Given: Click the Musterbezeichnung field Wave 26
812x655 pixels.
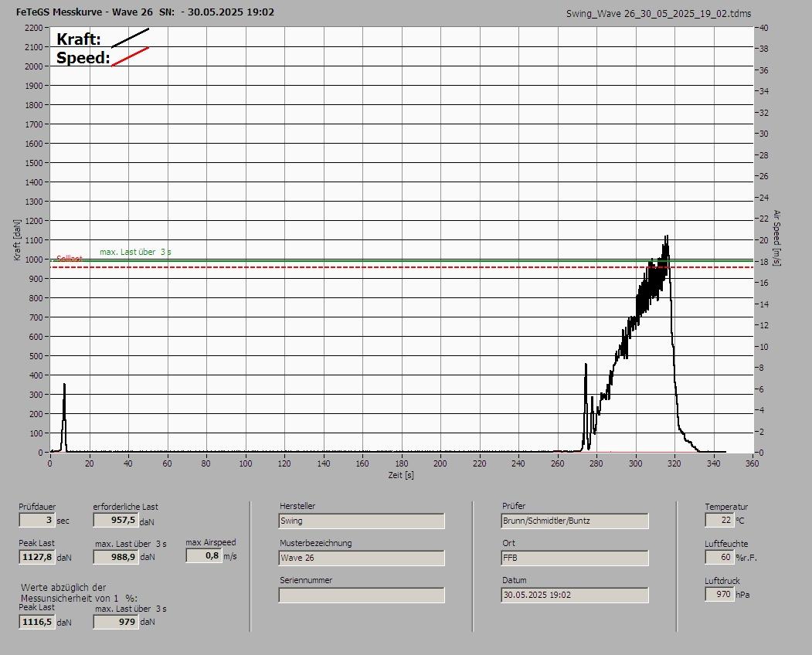Looking at the screenshot, I should pos(362,558).
